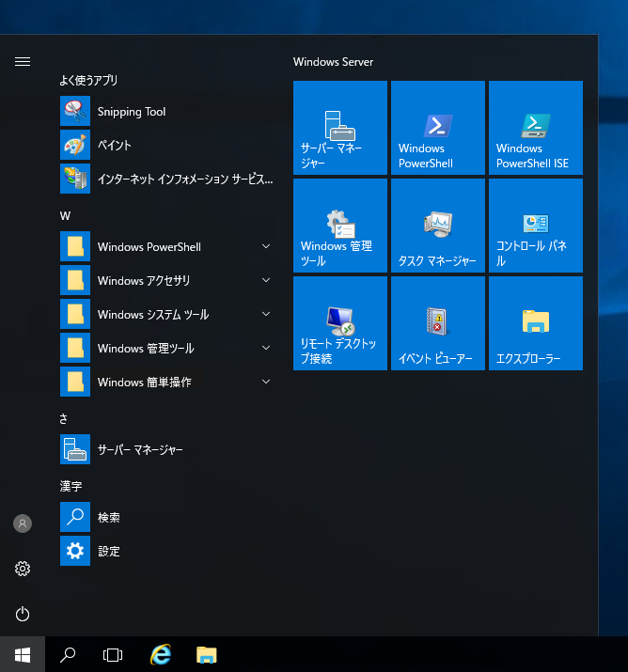Open the エクスプローラー tile

click(x=536, y=323)
